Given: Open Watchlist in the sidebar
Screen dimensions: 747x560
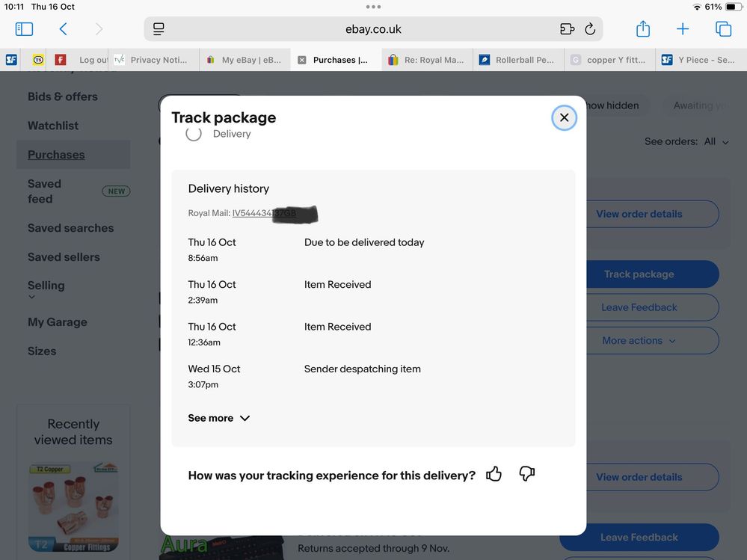Looking at the screenshot, I should tap(53, 126).
